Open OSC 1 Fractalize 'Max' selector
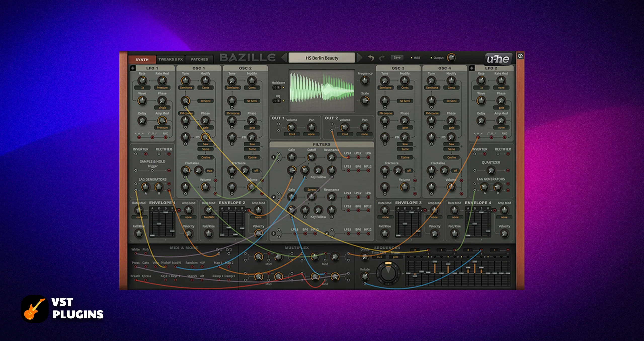Screen dimensions: 644x341 (x=209, y=171)
